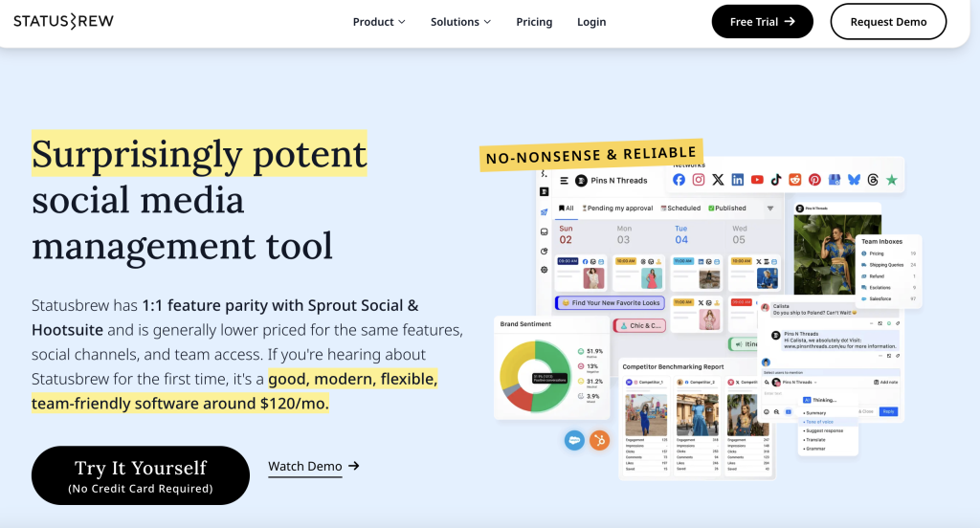The image size is (980, 528).
Task: Click Try It Yourself button
Action: [141, 475]
